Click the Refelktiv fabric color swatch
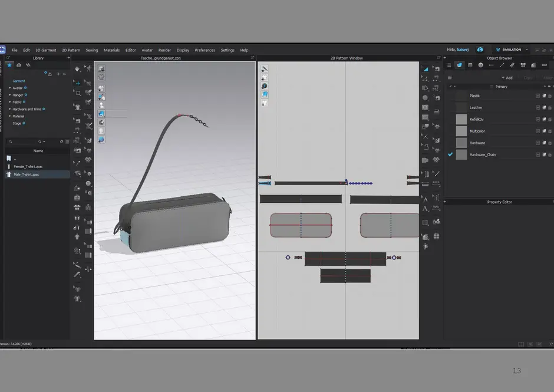This screenshot has width=554, height=392. coord(461,119)
